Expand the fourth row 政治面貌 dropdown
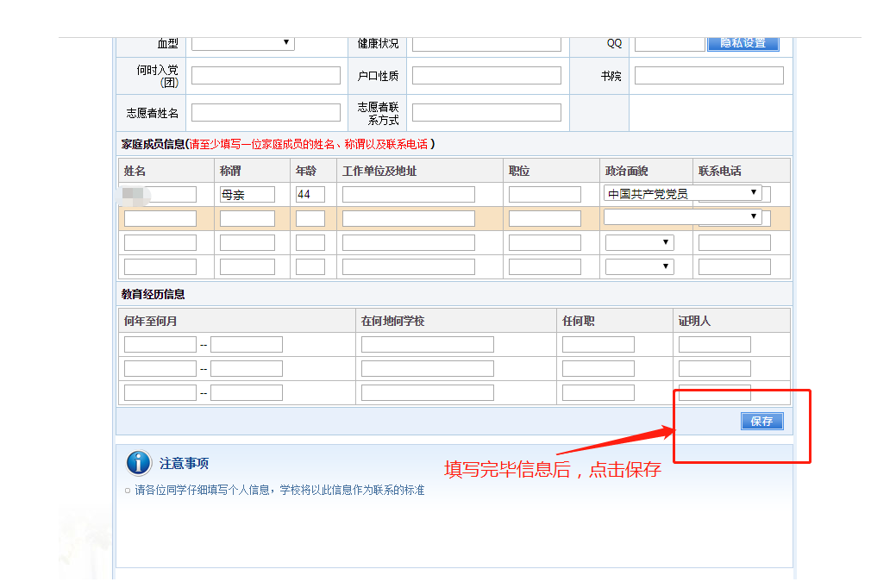 tap(639, 266)
